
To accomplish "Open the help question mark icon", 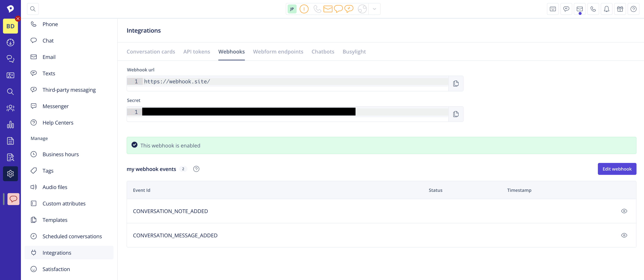I will point(634,9).
